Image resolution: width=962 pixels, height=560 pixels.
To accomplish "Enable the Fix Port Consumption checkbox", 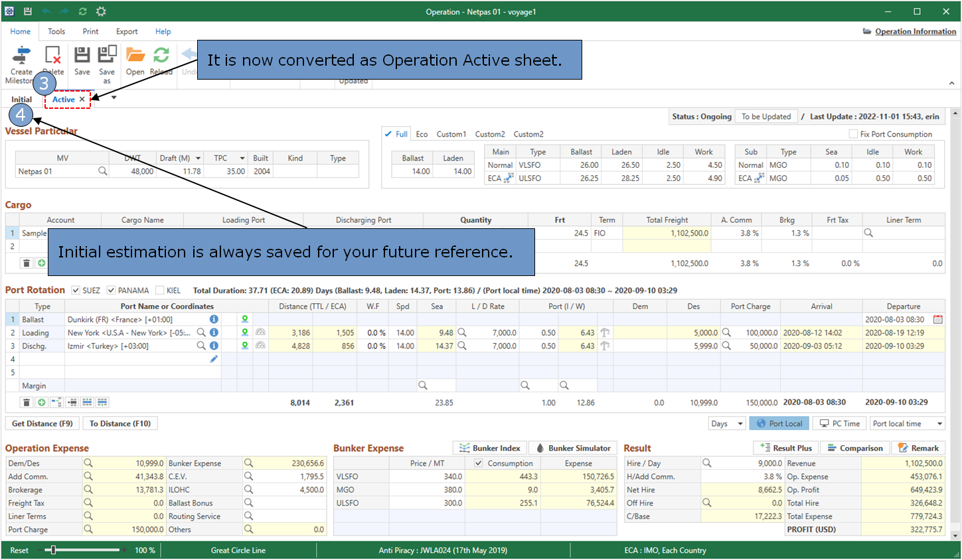I will pos(854,134).
